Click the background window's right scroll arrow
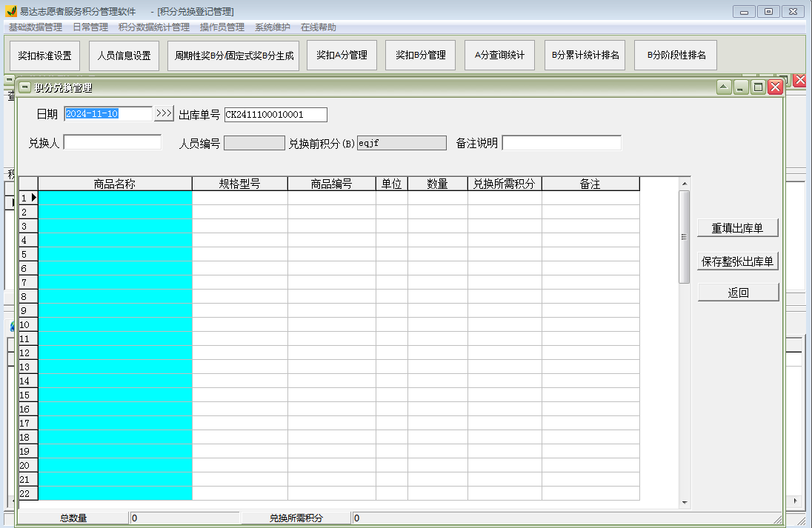Screen dimensions: 812x528 coord(796,501)
